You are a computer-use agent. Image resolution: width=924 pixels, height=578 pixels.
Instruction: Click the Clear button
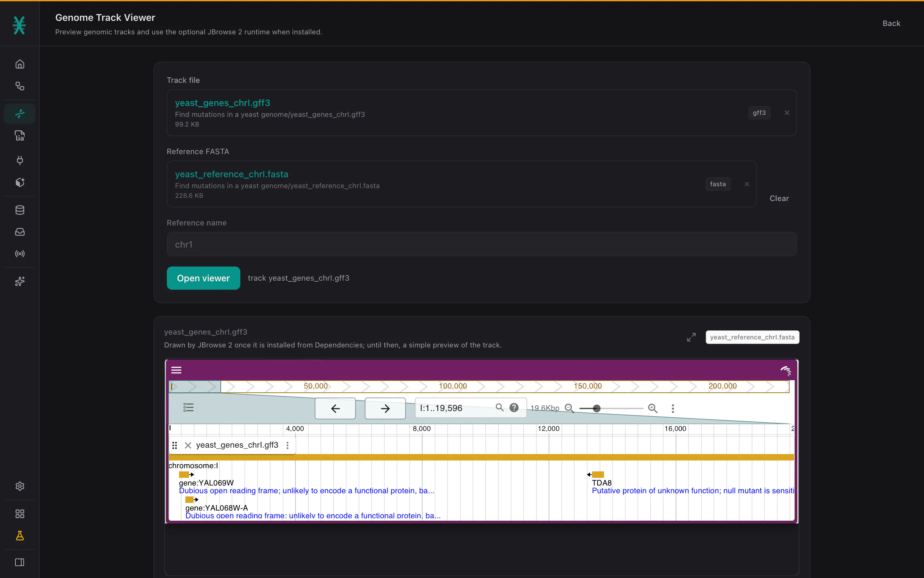click(x=779, y=198)
